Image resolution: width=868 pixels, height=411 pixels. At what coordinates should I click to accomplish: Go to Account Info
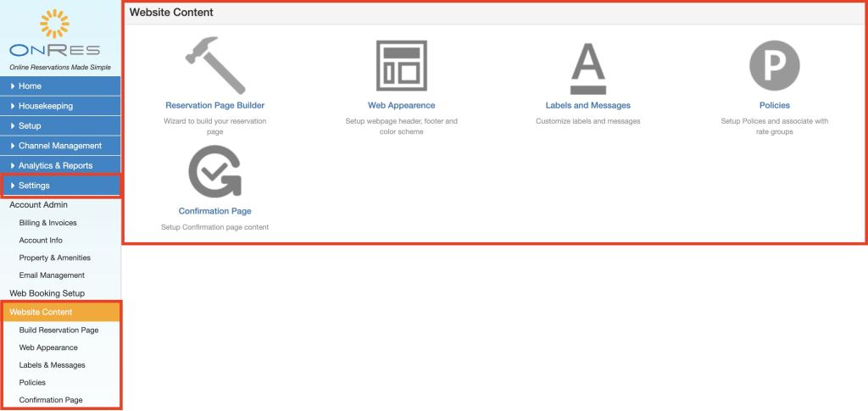(x=41, y=241)
